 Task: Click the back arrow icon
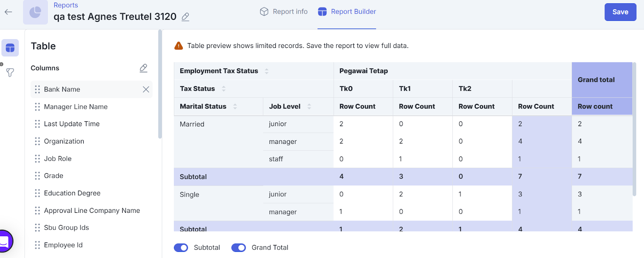click(8, 12)
